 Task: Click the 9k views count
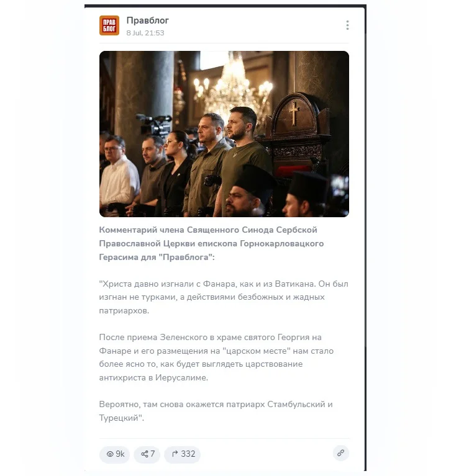(120, 454)
